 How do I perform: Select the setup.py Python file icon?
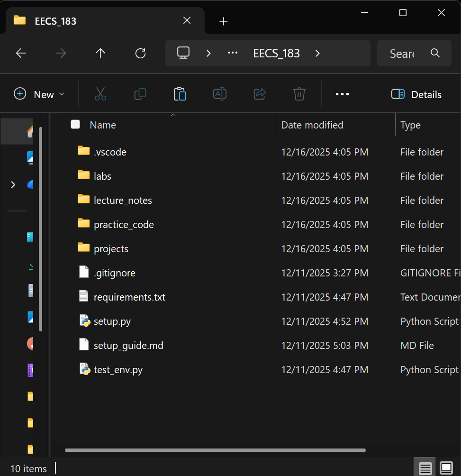85,321
